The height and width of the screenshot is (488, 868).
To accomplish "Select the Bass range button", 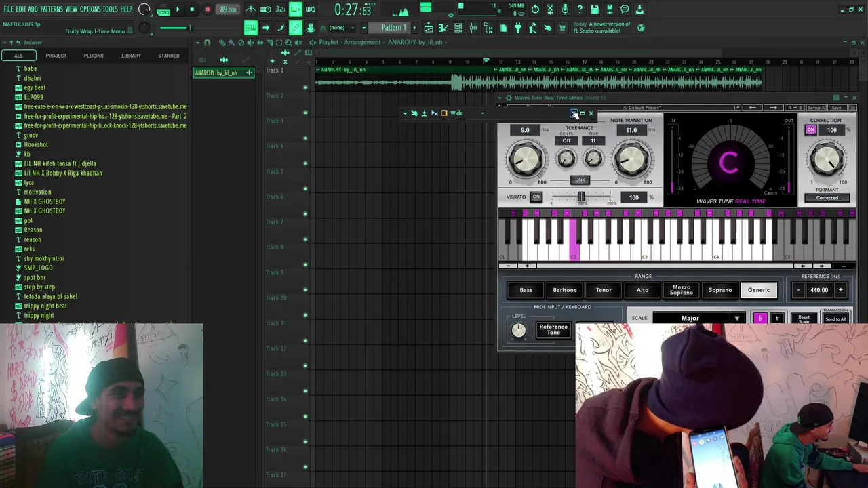I will tap(526, 290).
